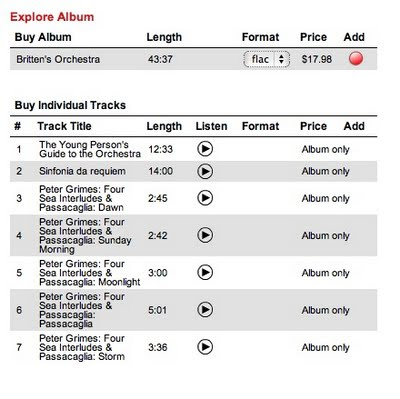This screenshot has width=400, height=399.
Task: Add Britten's Orchestra album with red button
Action: [356, 59]
